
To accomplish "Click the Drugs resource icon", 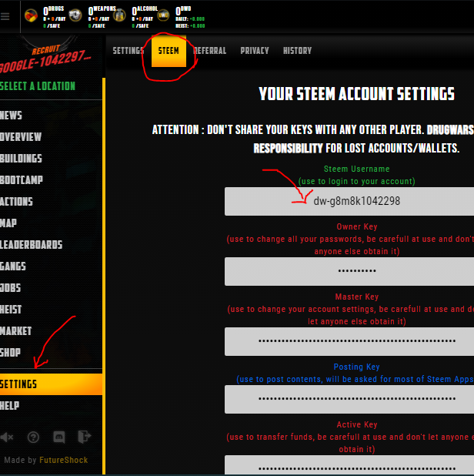I will [31, 15].
